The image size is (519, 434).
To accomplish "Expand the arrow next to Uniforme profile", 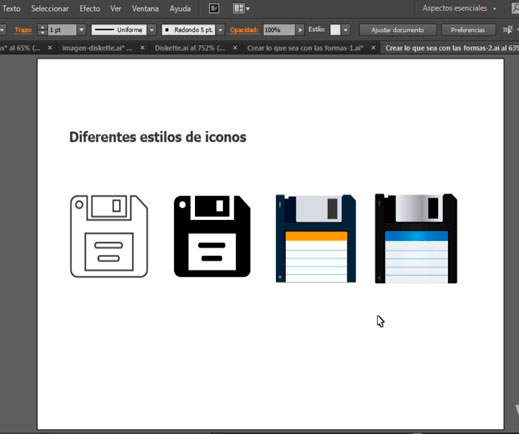I will pos(152,30).
